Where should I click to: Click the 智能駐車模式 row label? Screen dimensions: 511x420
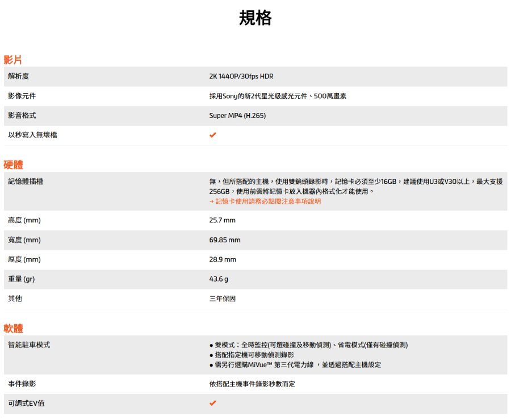tap(29, 345)
